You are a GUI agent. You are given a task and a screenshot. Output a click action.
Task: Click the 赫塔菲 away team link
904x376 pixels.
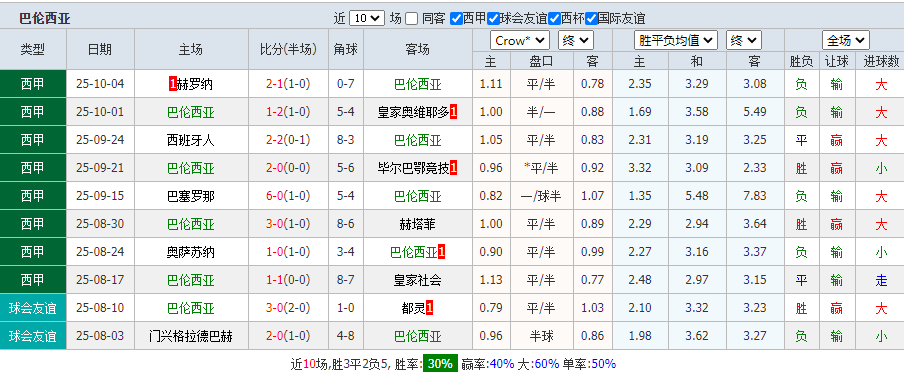(x=417, y=224)
